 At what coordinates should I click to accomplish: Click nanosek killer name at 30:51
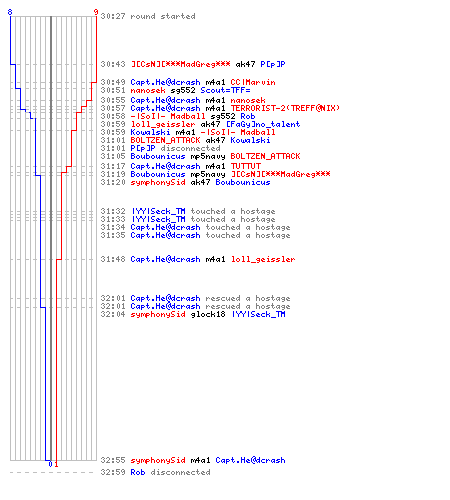tap(148, 90)
